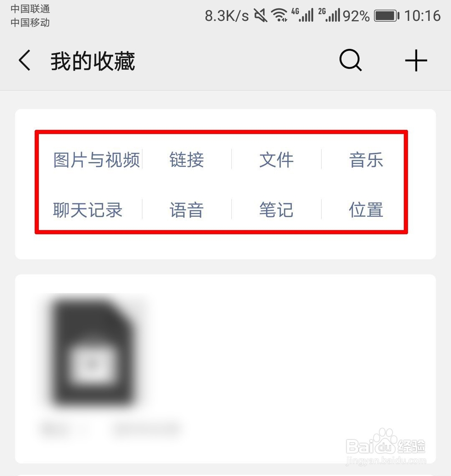Add a new favorite with plus icon
The image size is (451, 476).
click(x=416, y=60)
